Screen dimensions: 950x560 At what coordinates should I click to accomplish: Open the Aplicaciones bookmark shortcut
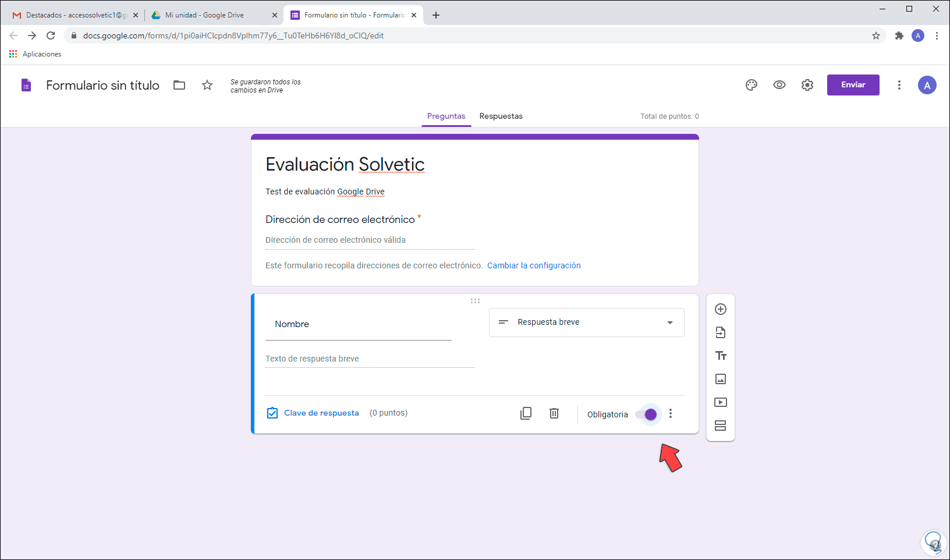coord(36,54)
